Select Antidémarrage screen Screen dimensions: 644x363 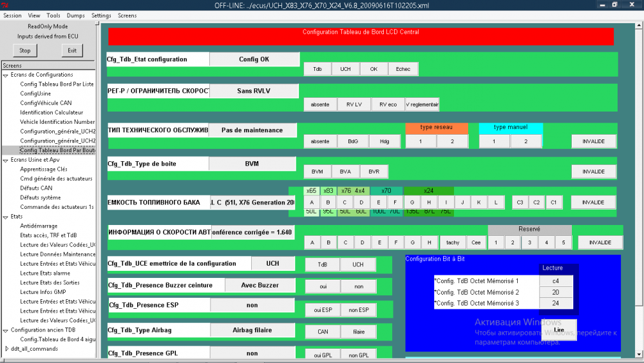(39, 226)
